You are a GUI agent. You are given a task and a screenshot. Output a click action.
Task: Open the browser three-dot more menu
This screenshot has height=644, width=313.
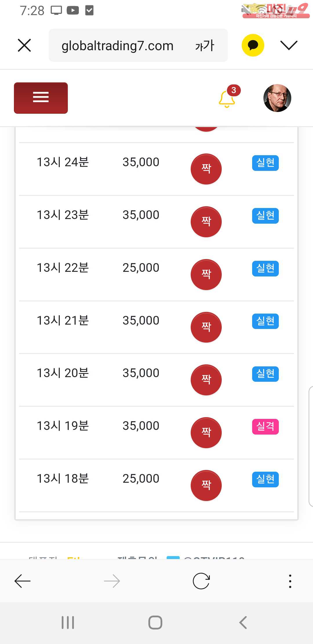(290, 581)
